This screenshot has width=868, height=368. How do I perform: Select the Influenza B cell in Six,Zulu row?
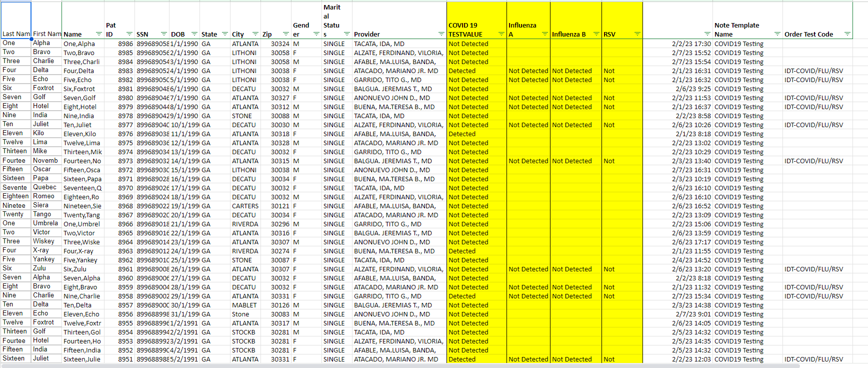[576, 269]
